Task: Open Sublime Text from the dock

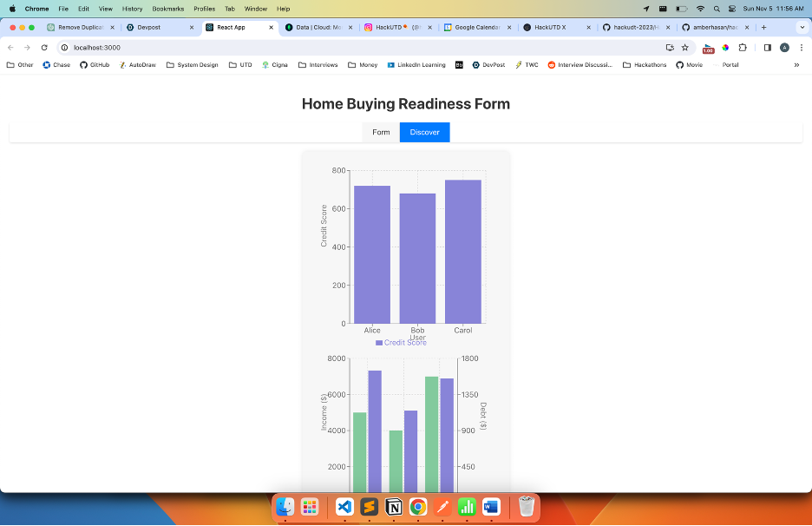Action: coord(370,507)
